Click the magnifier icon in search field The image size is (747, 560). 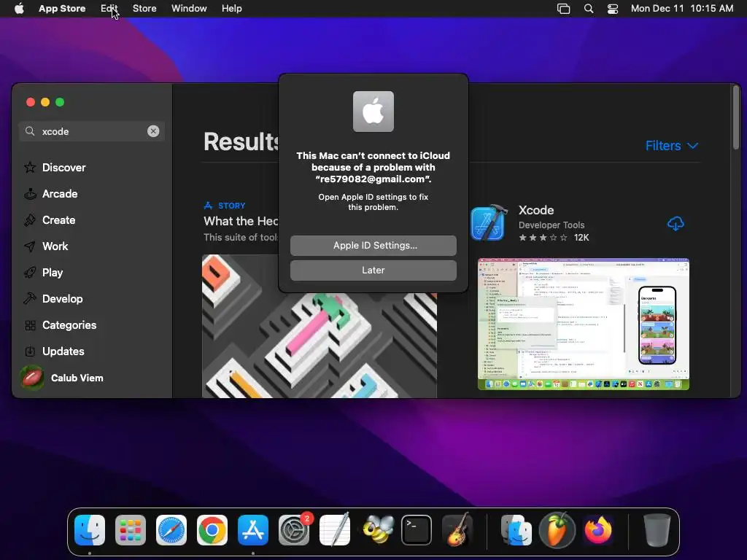[x=30, y=131]
